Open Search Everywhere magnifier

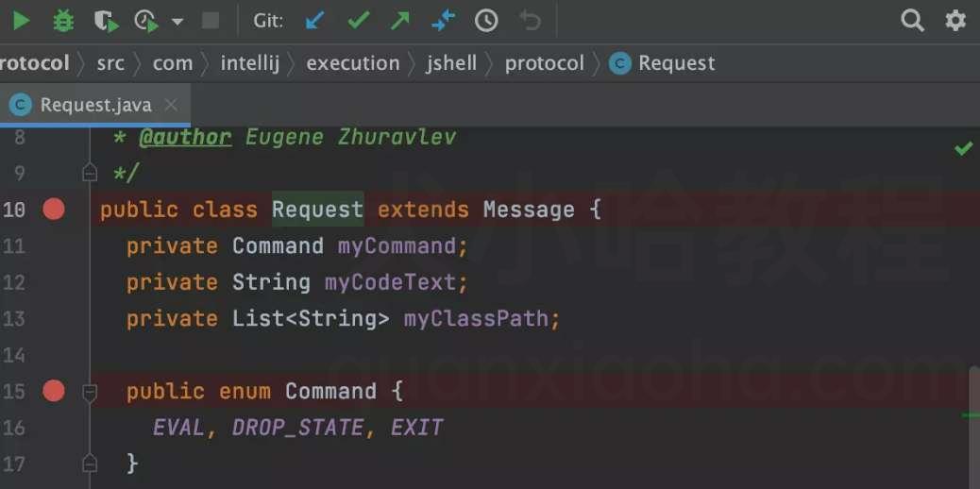pos(913,22)
